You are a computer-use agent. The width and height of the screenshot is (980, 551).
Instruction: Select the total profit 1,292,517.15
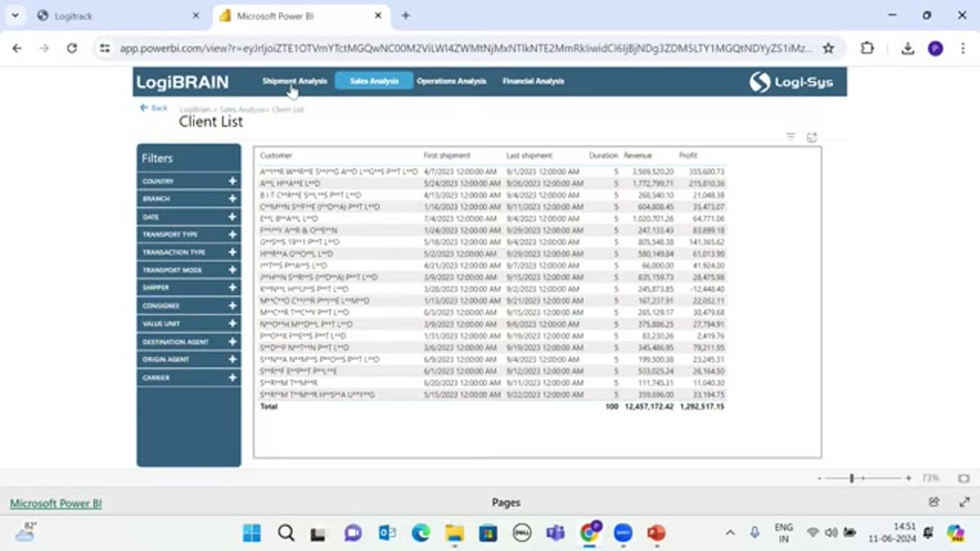702,406
